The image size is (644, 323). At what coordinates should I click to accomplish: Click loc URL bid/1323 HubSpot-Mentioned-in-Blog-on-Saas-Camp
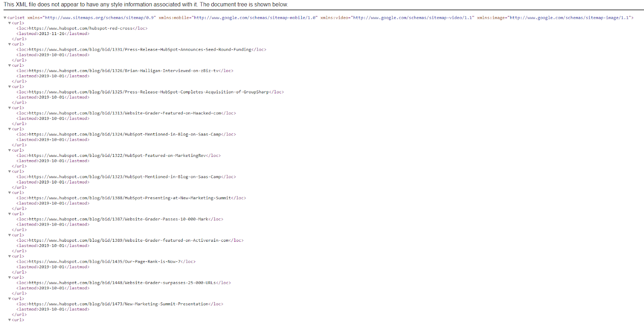coord(125,177)
